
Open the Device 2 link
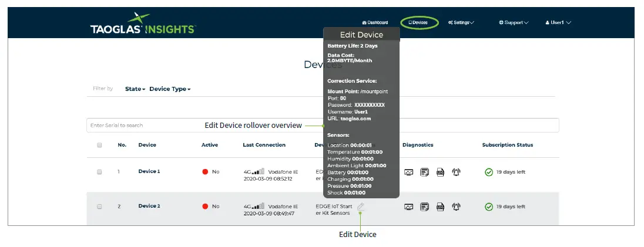[x=149, y=206]
